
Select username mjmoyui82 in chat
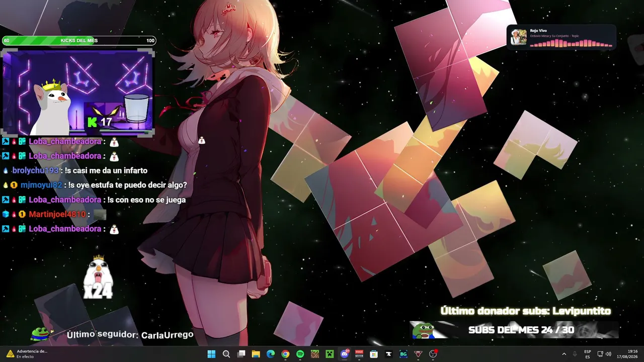click(x=41, y=185)
